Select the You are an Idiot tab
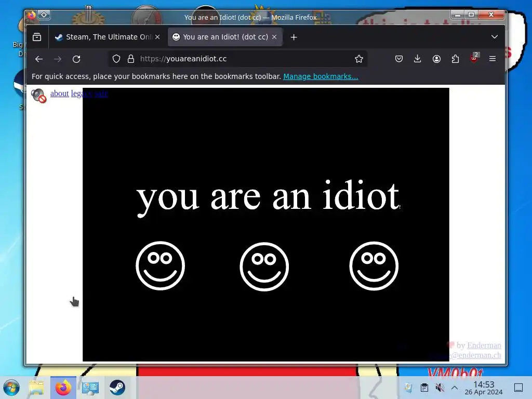 (x=224, y=37)
